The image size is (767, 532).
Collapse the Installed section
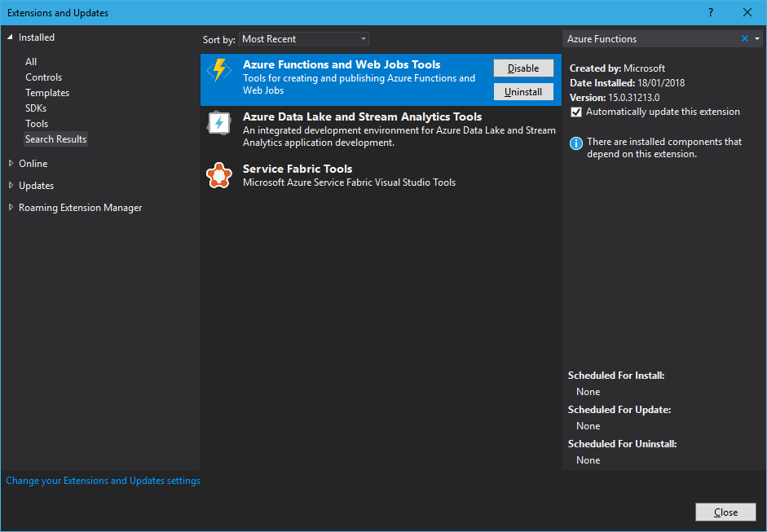point(11,37)
